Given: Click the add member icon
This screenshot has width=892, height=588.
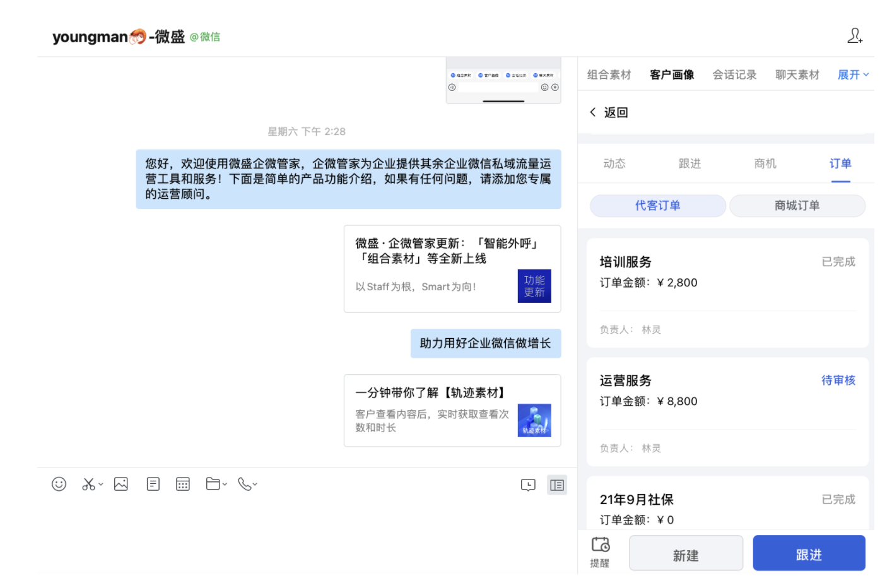Looking at the screenshot, I should click(855, 36).
